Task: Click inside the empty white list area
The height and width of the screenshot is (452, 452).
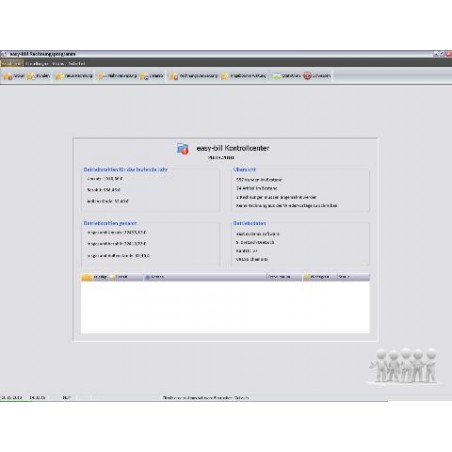Action: [225, 307]
